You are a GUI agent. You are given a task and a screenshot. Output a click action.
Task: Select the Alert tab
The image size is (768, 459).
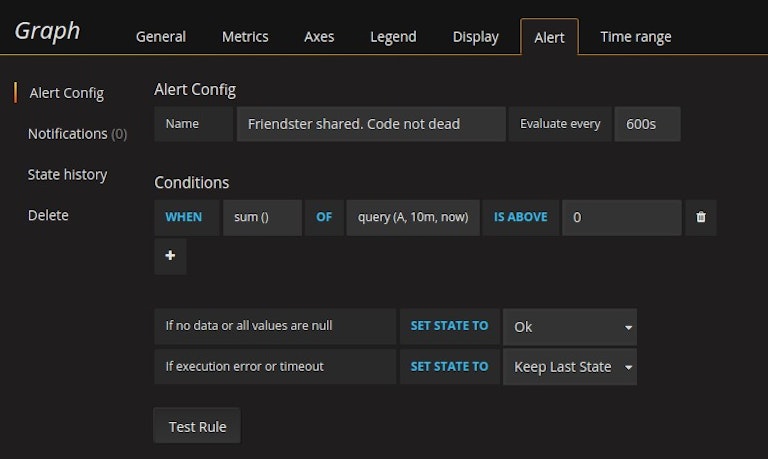[549, 37]
